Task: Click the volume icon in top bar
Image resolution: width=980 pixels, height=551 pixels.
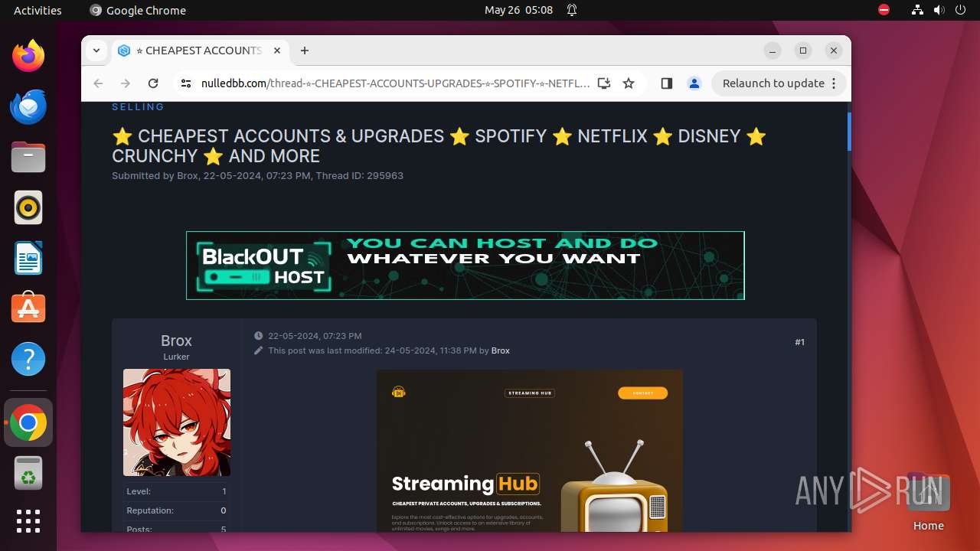Action: pos(939,10)
